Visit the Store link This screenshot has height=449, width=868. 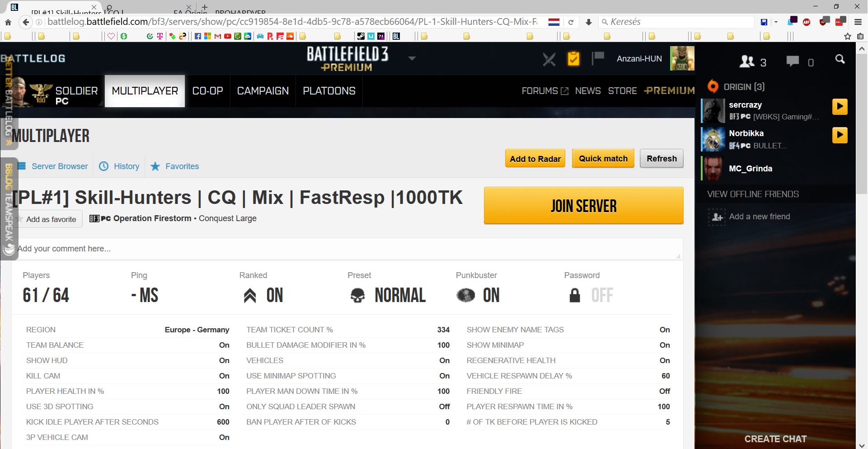click(x=623, y=91)
